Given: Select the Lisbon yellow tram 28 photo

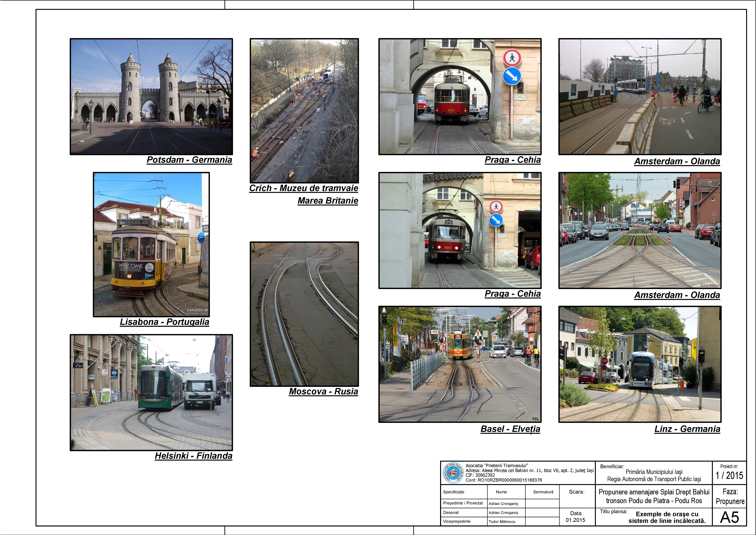Looking at the screenshot, I should pos(151,244).
